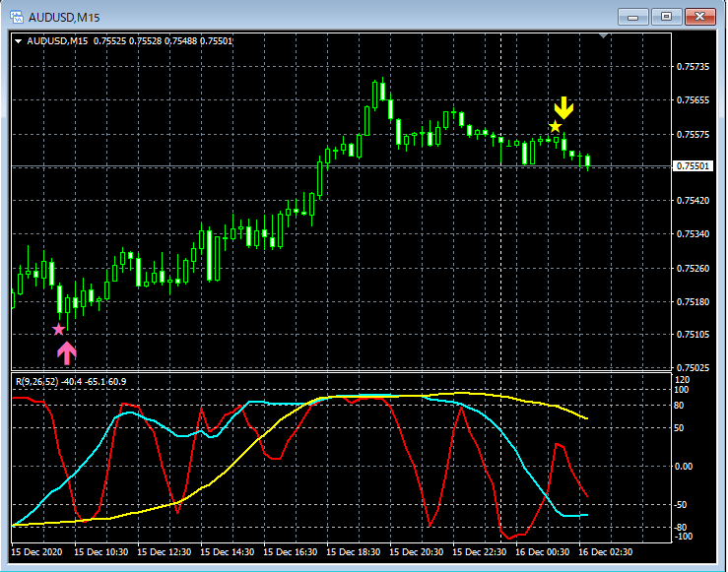728x572 pixels.
Task: Click the pink star marker below candles
Action: point(58,329)
